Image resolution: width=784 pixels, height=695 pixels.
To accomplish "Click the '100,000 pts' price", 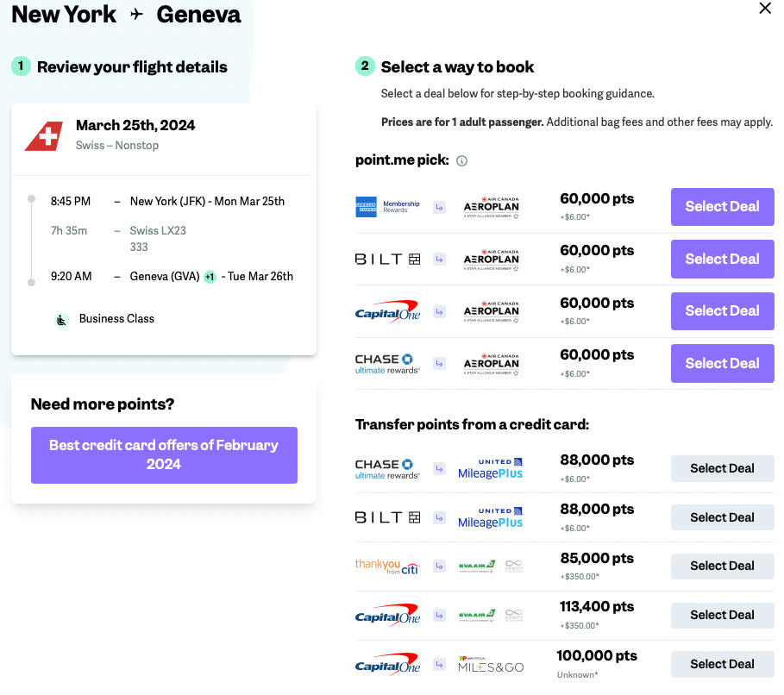I will point(597,656).
